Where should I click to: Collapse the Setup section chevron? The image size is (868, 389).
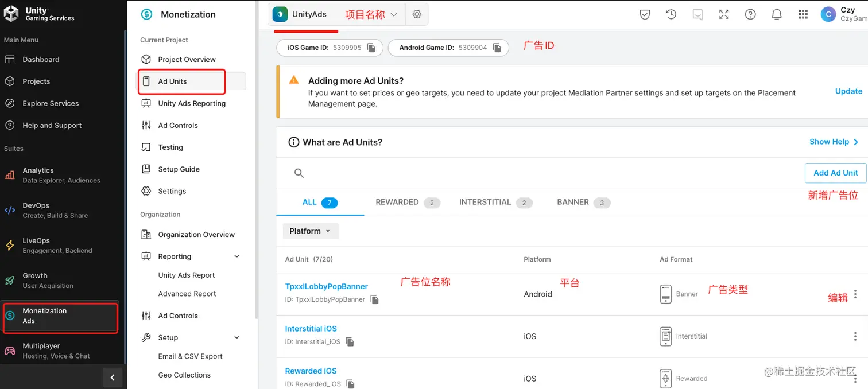coord(237,337)
